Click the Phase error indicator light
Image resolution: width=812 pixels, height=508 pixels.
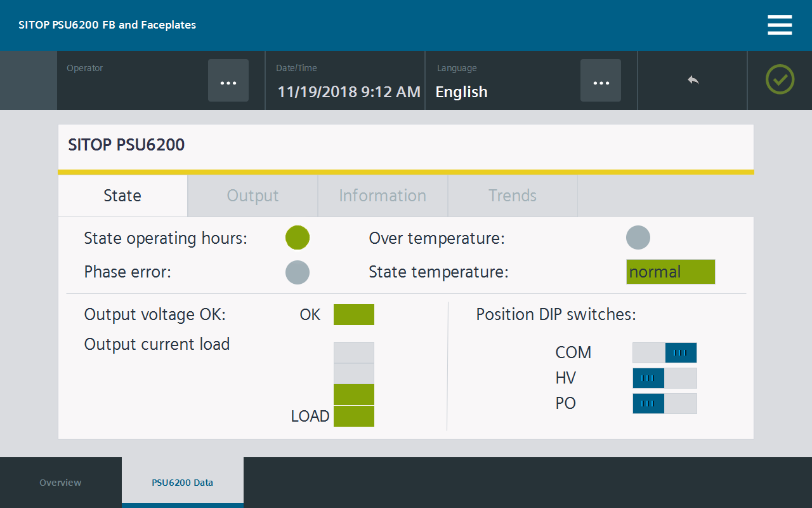pos(298,272)
